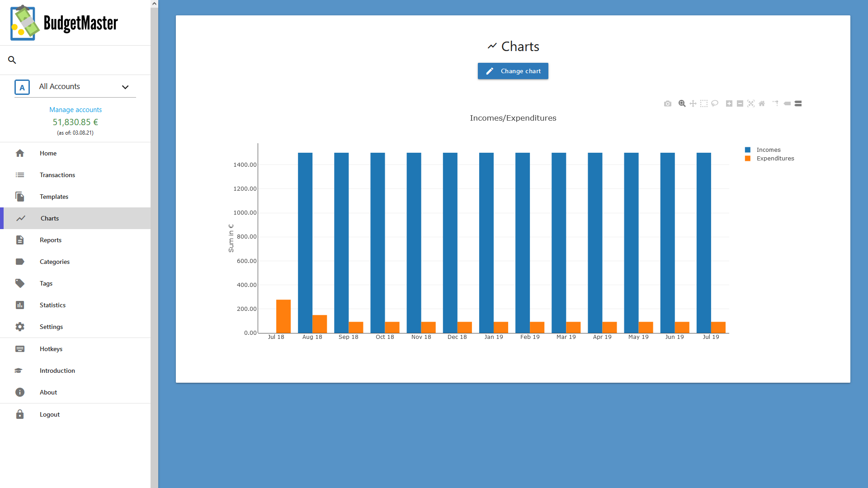
Task: Click the Jan 19 axis label
Action: tap(494, 337)
